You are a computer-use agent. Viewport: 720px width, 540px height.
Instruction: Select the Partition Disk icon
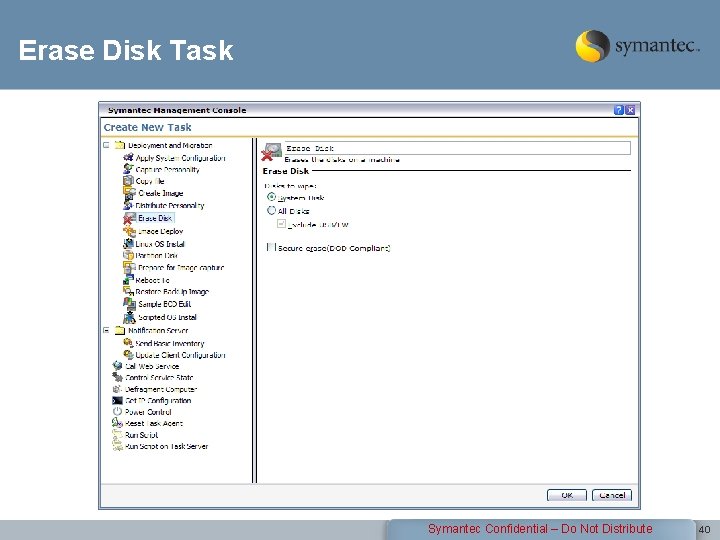click(128, 255)
